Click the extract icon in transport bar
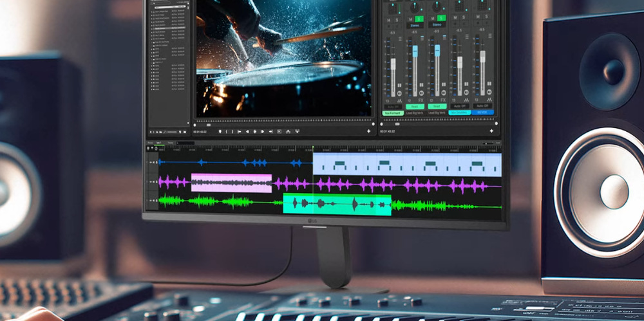Screen dimensions: 644x321 coord(298,131)
